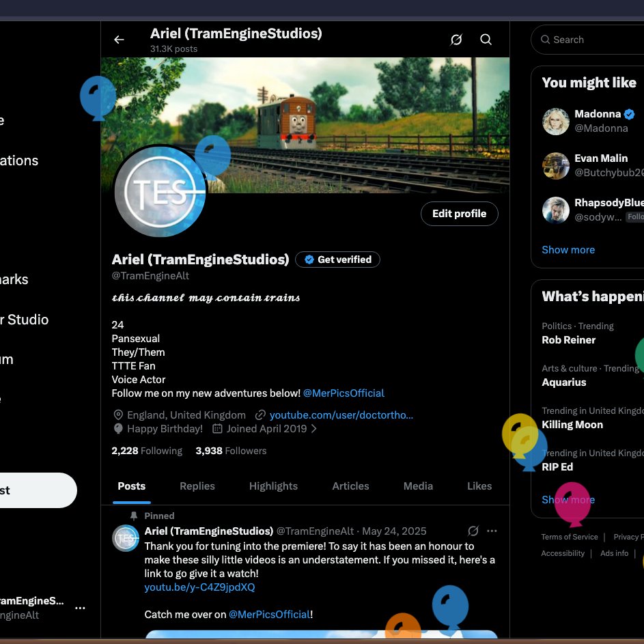644x644 pixels.
Task: Switch to the Likes tab
Action: 479,486
